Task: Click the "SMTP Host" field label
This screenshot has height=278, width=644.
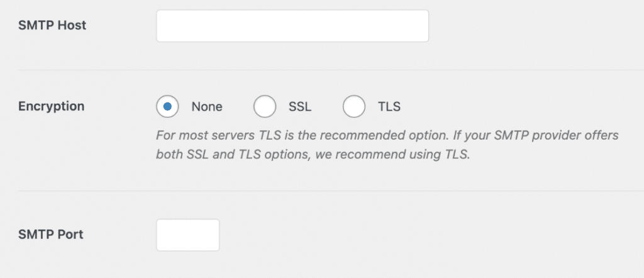Action: tap(52, 25)
